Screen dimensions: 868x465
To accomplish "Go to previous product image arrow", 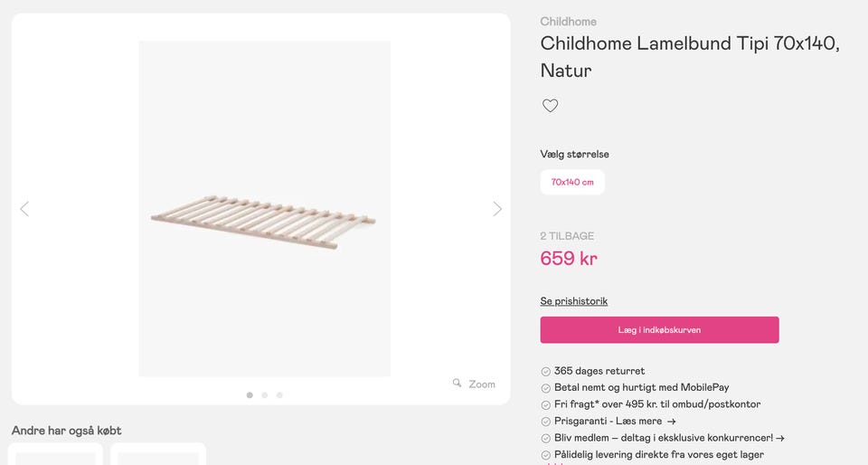I will click(24, 209).
